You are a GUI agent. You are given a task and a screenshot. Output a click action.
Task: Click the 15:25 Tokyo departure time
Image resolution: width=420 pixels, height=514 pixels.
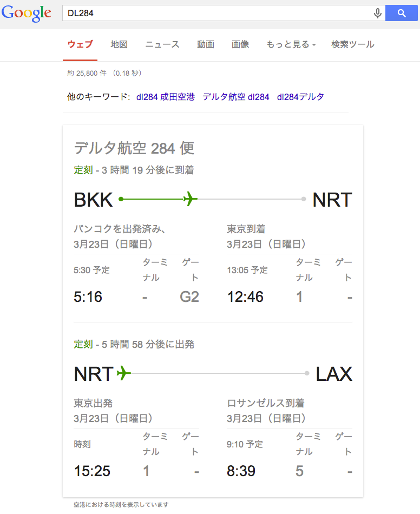(92, 471)
